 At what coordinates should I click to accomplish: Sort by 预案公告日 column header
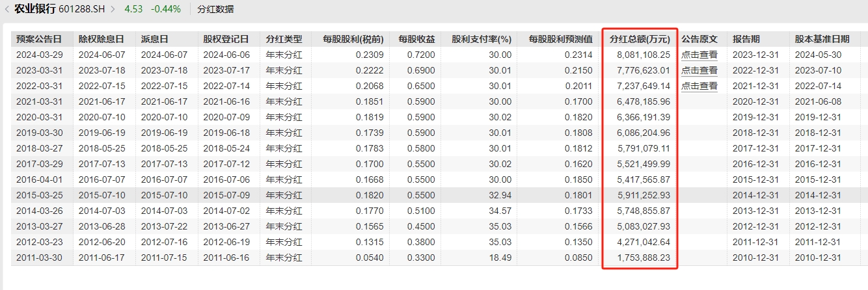[x=39, y=39]
